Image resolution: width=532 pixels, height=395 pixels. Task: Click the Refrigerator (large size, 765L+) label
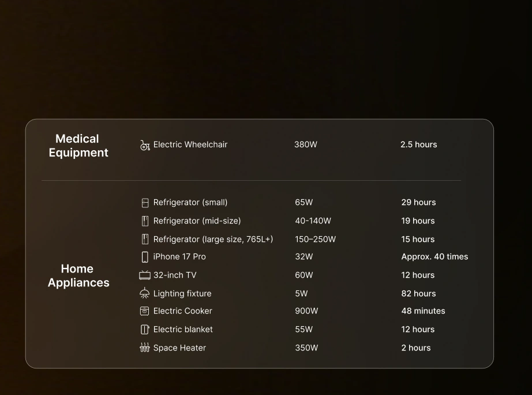(x=213, y=239)
